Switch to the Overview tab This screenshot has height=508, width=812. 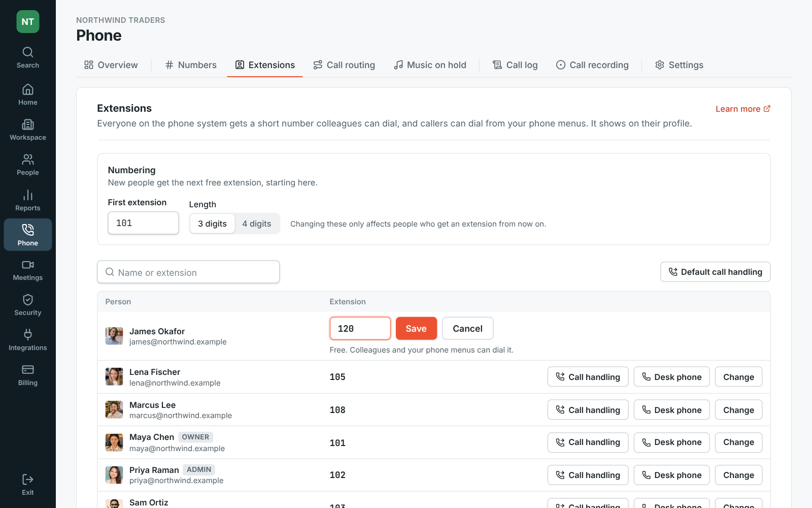pyautogui.click(x=111, y=65)
